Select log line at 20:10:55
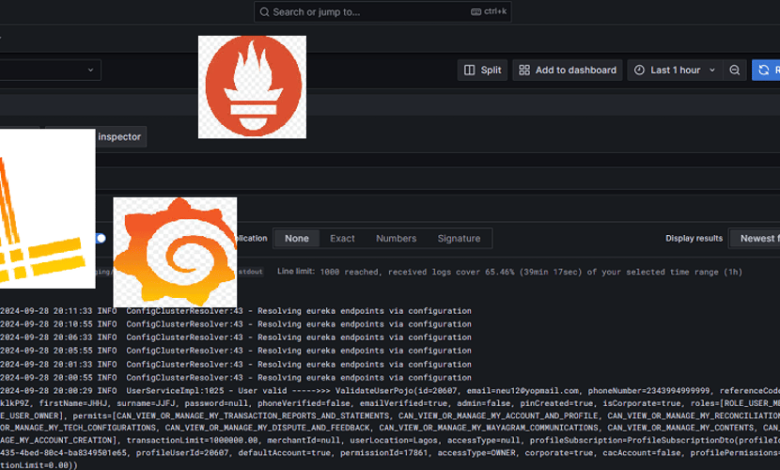This screenshot has width=780, height=470. 236,324
